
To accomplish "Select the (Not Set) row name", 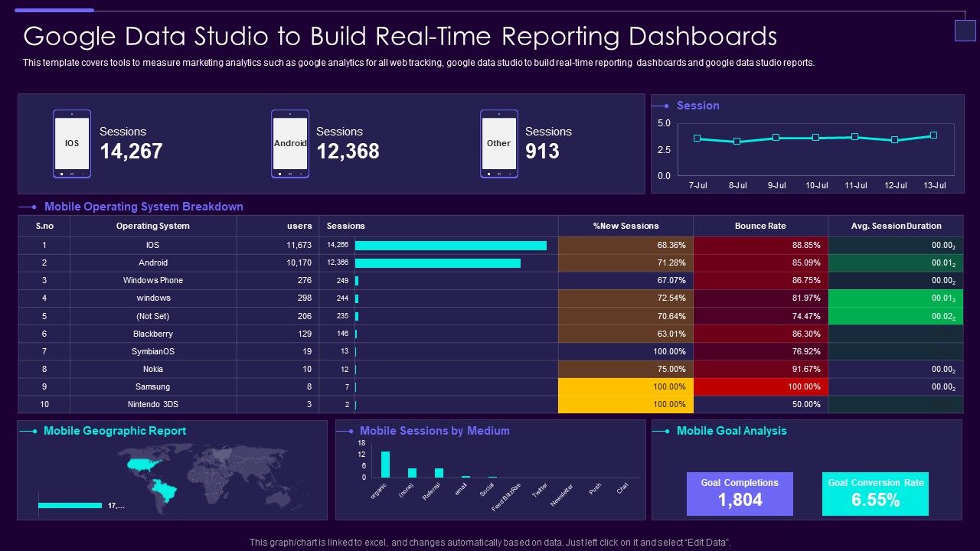I will pos(153,316).
